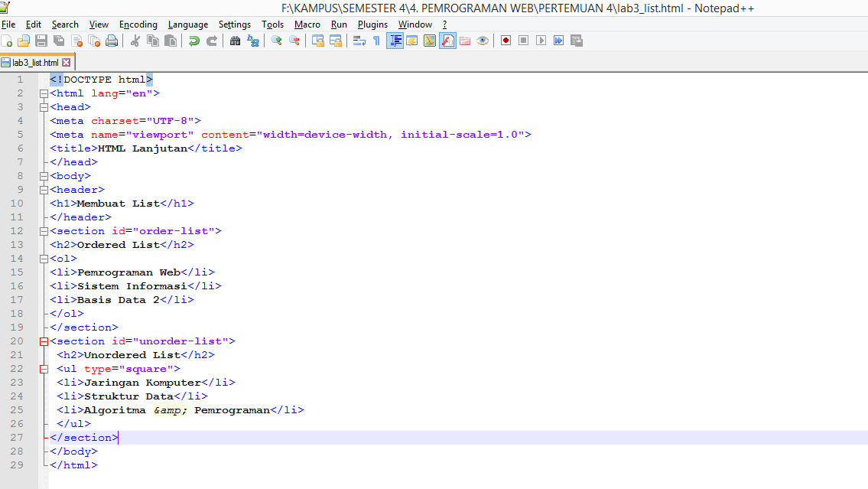Cut text using the scissors icon
Image resolution: width=868 pixels, height=489 pixels.
(134, 41)
